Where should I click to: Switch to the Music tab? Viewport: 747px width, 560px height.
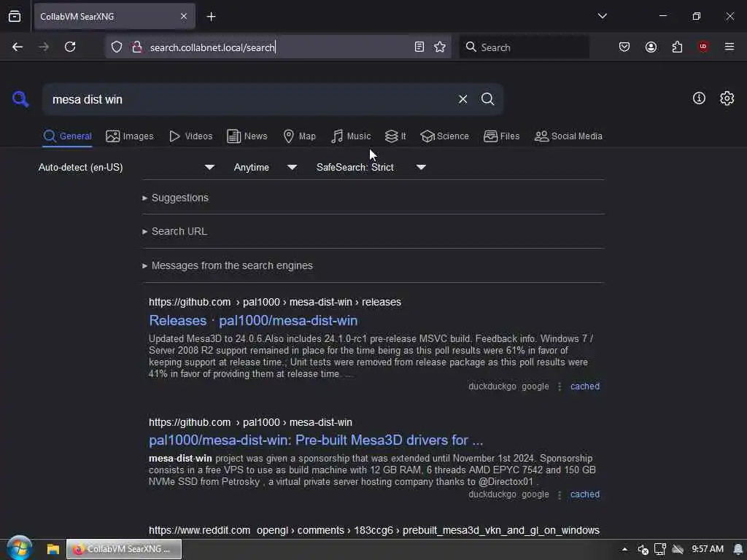(x=351, y=136)
